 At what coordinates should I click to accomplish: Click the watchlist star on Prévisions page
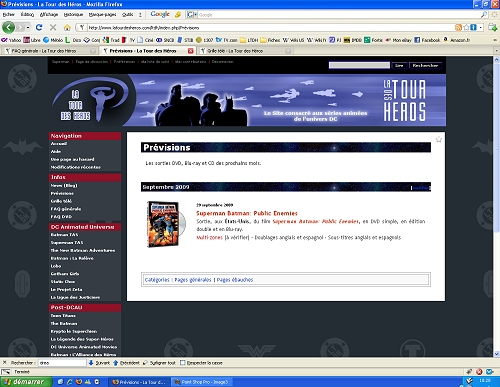click(x=439, y=139)
